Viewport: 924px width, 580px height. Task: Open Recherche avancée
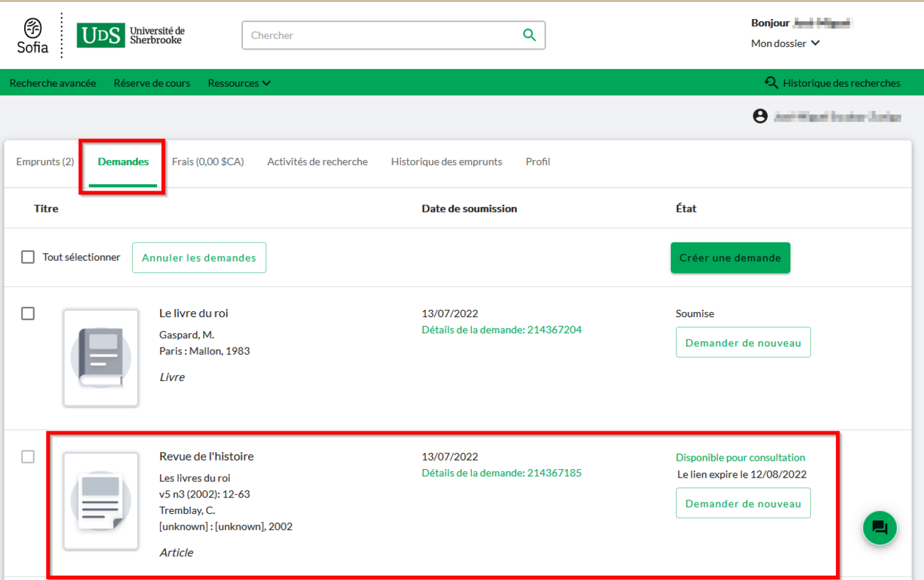point(53,83)
